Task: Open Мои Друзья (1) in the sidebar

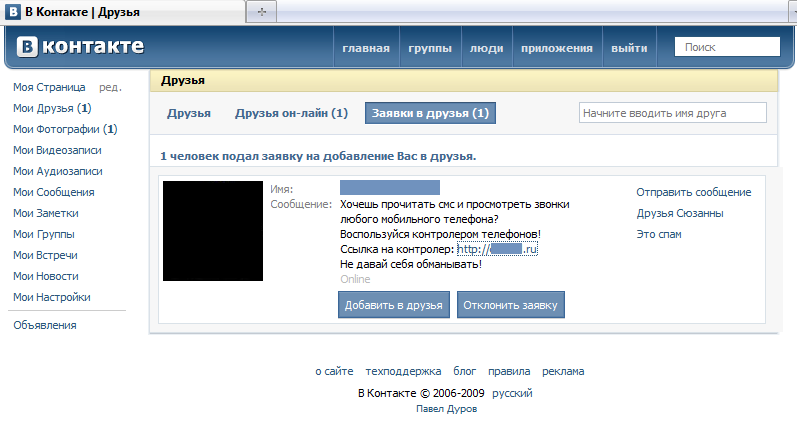Action: pos(52,108)
